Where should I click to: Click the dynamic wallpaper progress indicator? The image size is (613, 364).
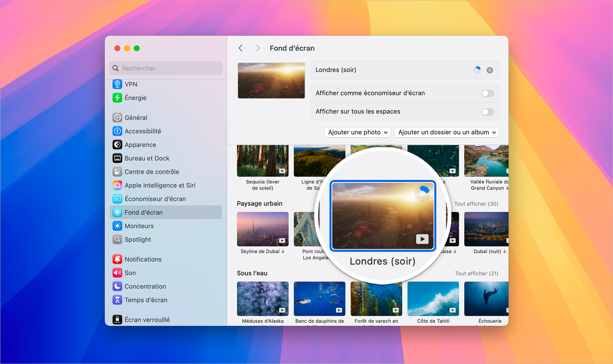tap(477, 70)
